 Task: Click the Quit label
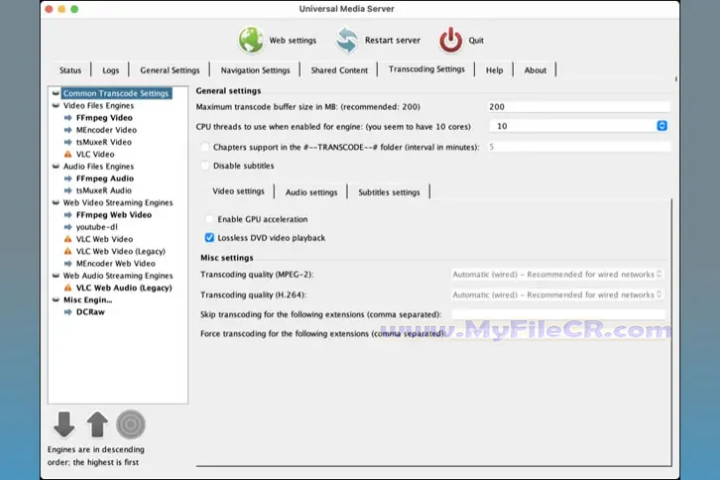(x=476, y=40)
